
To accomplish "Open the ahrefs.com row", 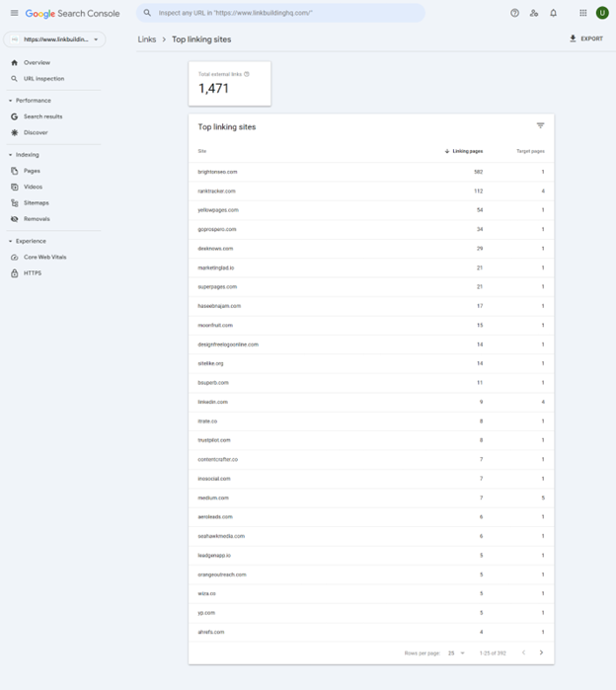I will click(371, 632).
